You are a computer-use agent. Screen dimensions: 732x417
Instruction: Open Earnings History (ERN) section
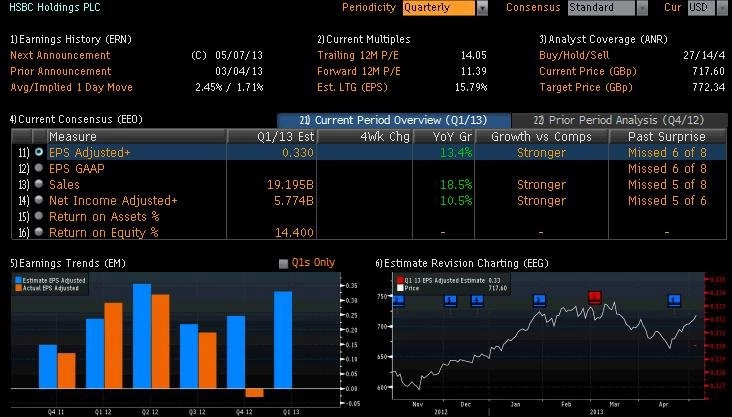71,39
